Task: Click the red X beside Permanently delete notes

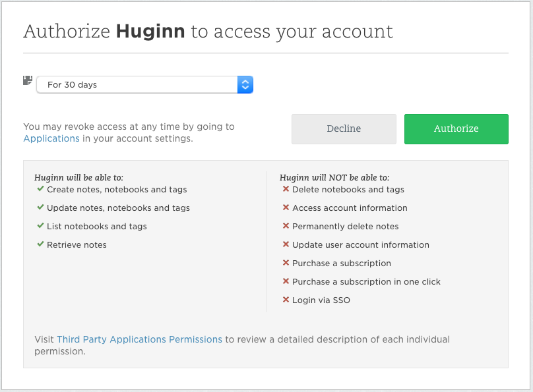Action: (x=284, y=226)
